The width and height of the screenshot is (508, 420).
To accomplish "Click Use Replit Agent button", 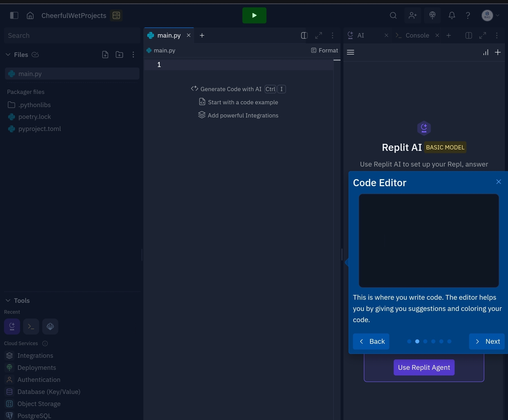I will pyautogui.click(x=424, y=367).
